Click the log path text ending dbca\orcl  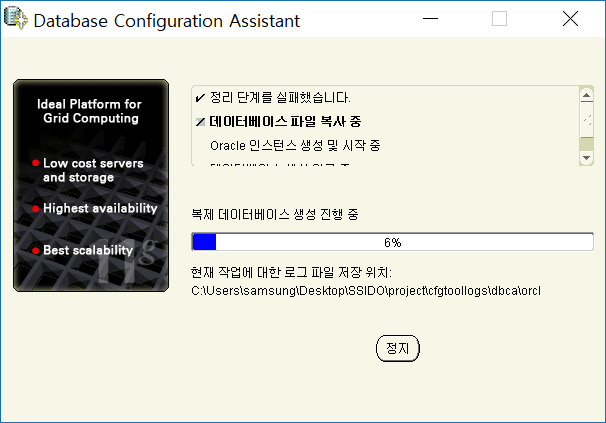[366, 291]
